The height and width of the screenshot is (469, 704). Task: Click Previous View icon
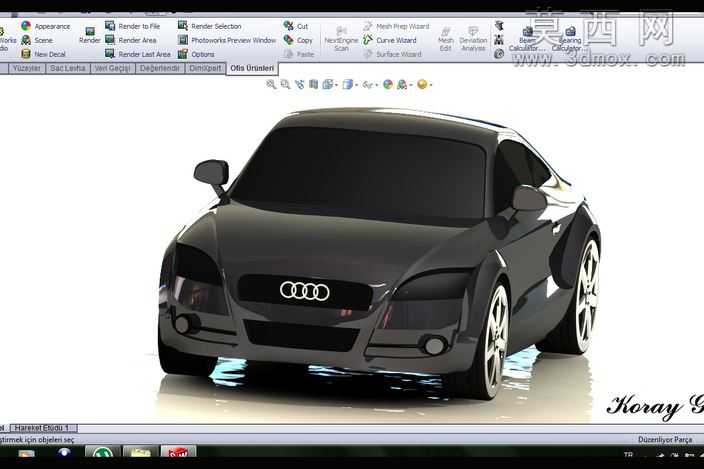click(x=299, y=84)
